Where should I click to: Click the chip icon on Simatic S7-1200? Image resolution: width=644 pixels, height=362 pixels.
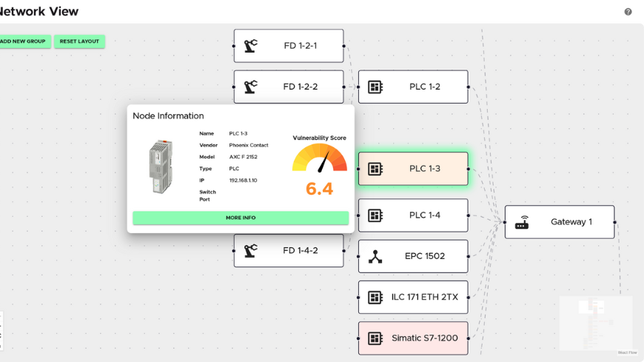point(375,338)
